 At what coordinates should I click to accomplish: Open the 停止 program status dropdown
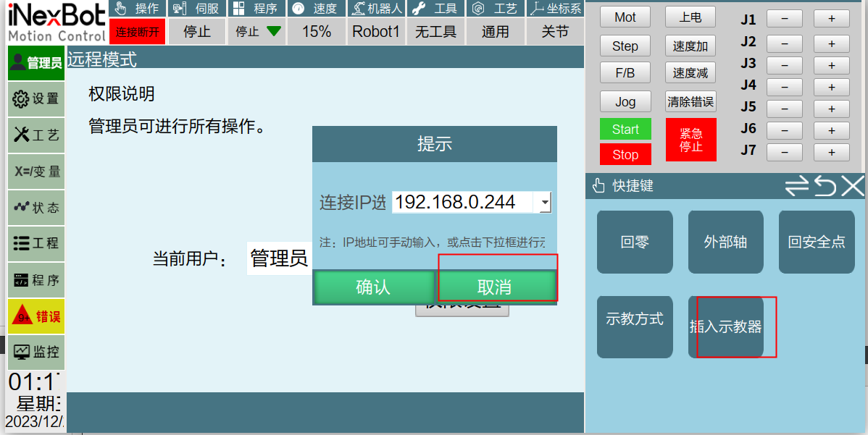coord(258,31)
